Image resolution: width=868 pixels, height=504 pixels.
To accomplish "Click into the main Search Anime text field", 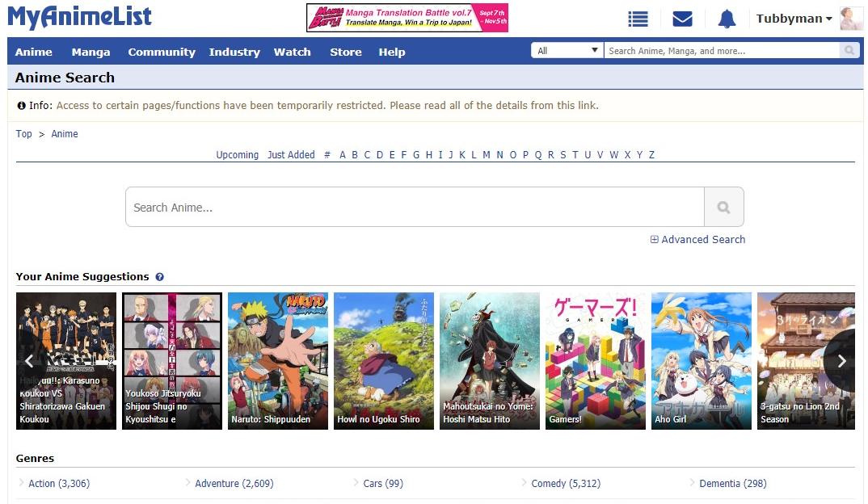I will (415, 208).
